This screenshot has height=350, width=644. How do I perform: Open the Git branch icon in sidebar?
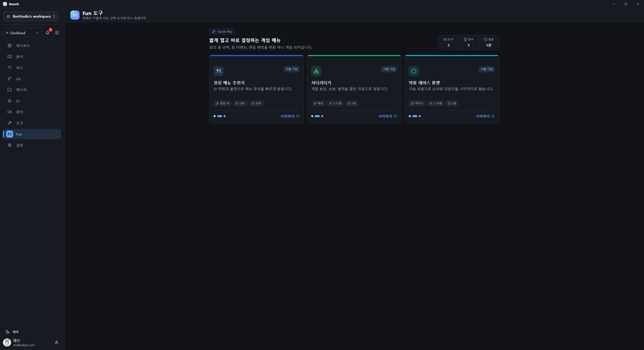pyautogui.click(x=10, y=79)
